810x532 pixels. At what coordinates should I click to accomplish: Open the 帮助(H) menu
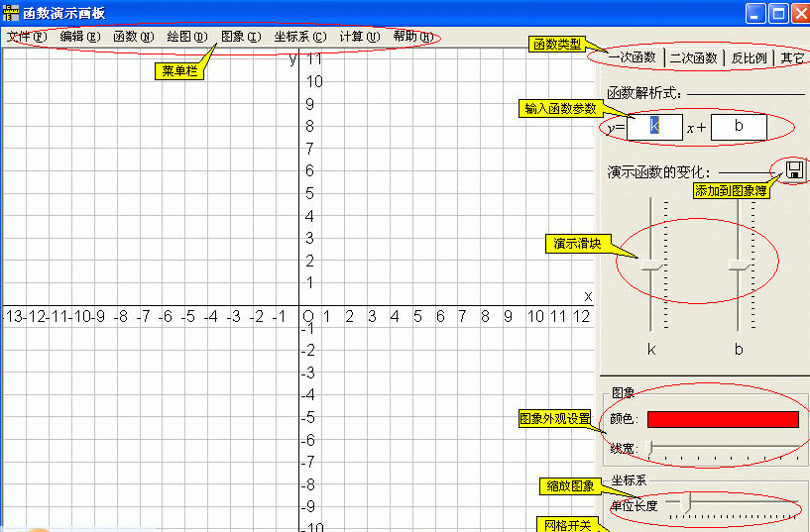413,37
